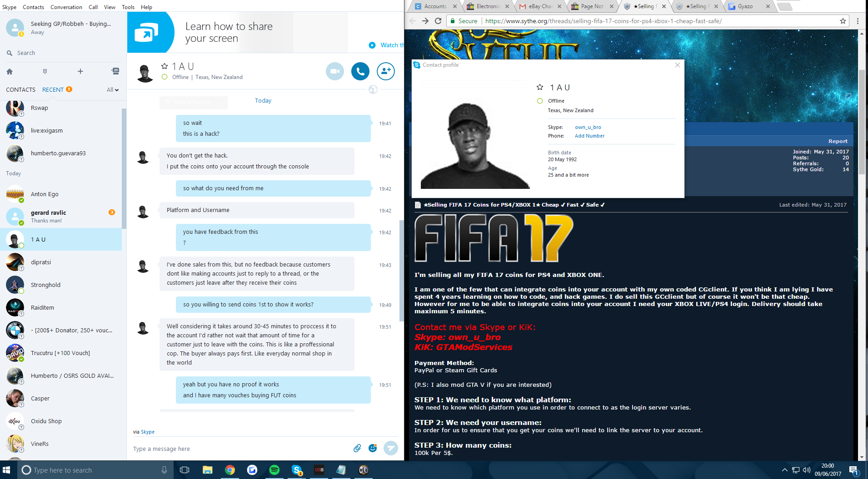The image size is (868, 479).
Task: Favorite 1 A U with the star in chat header
Action: pyautogui.click(x=165, y=66)
